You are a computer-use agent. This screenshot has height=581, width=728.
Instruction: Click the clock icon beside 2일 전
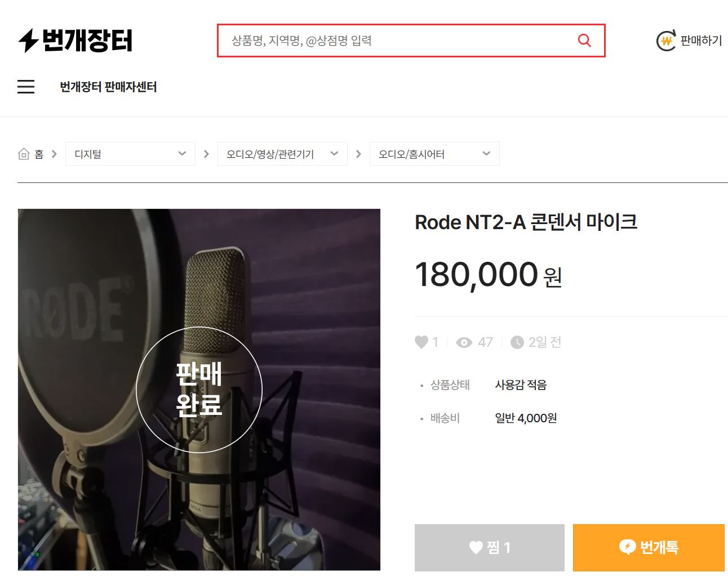pos(517,342)
